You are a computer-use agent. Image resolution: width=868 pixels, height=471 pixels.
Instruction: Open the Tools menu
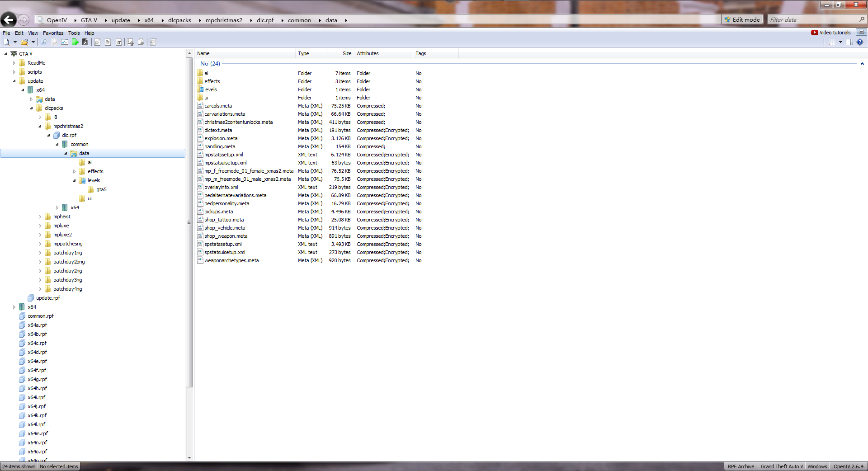pos(74,33)
